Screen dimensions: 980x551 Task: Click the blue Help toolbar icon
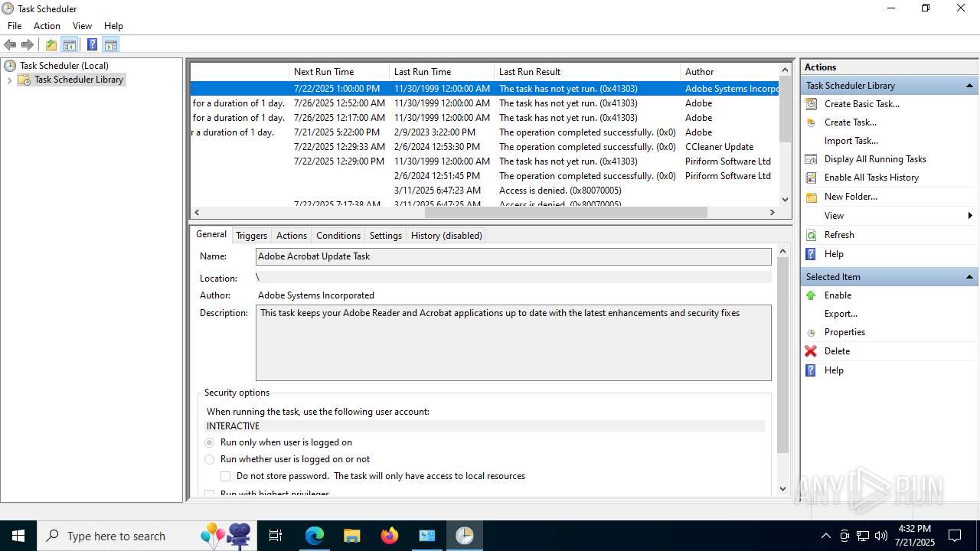[92, 44]
